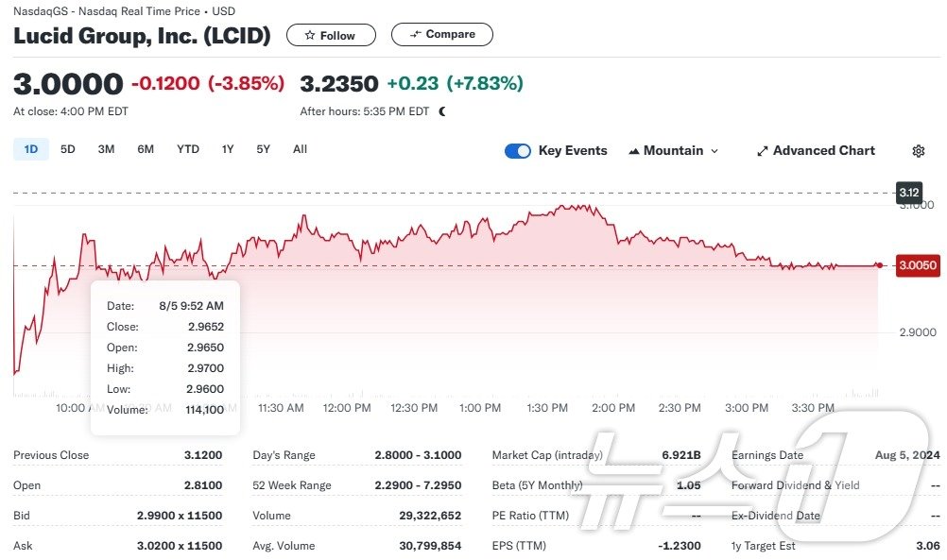Image resolution: width=947 pixels, height=560 pixels.
Task: Switch chart to 6M range
Action: pos(145,149)
